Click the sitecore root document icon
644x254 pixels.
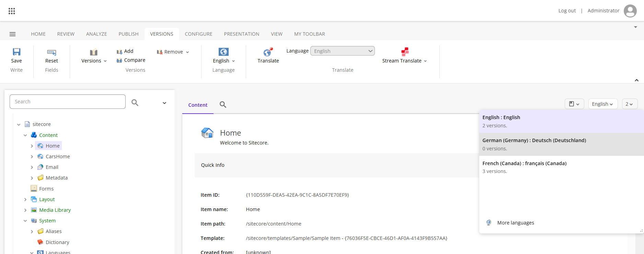pyautogui.click(x=27, y=124)
